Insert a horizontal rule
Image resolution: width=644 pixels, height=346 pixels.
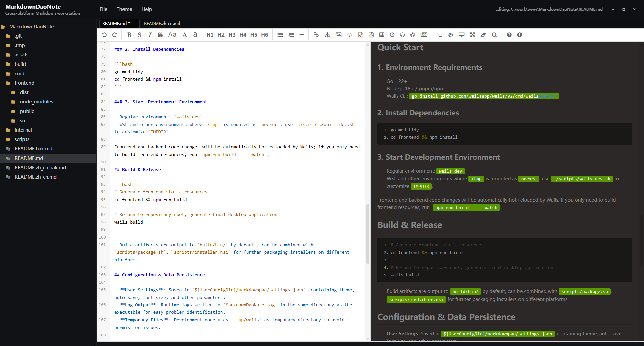click(301, 35)
